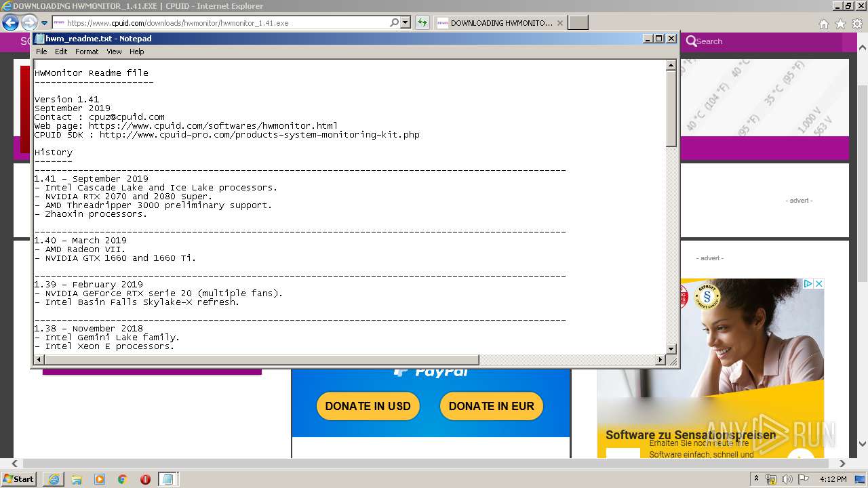This screenshot has height=488, width=868.
Task: Open Windows Explorer folder taskbar icon
Action: [x=77, y=479]
